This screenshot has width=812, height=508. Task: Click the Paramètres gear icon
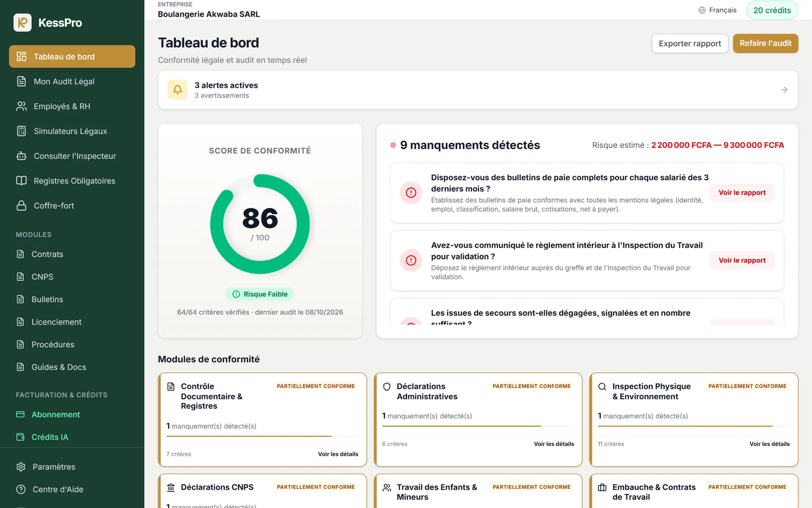pos(21,467)
